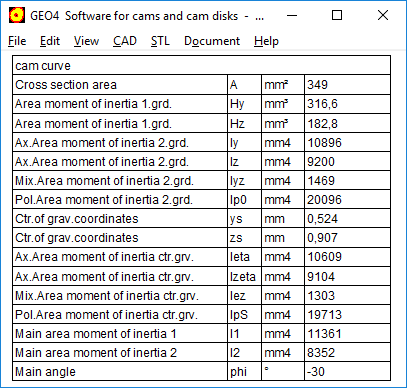Open the Document menu
The height and width of the screenshot is (388, 407).
pyautogui.click(x=212, y=41)
